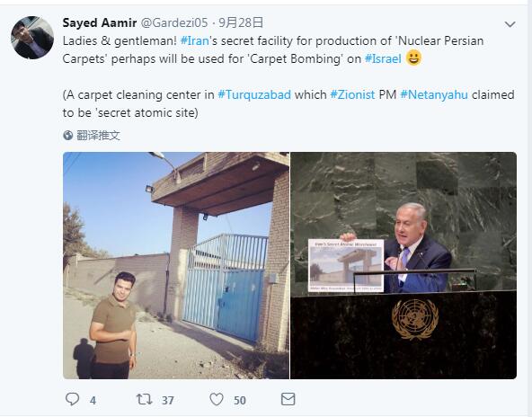Like the tweet with the heart icon
The image size is (532, 417).
pos(217,399)
